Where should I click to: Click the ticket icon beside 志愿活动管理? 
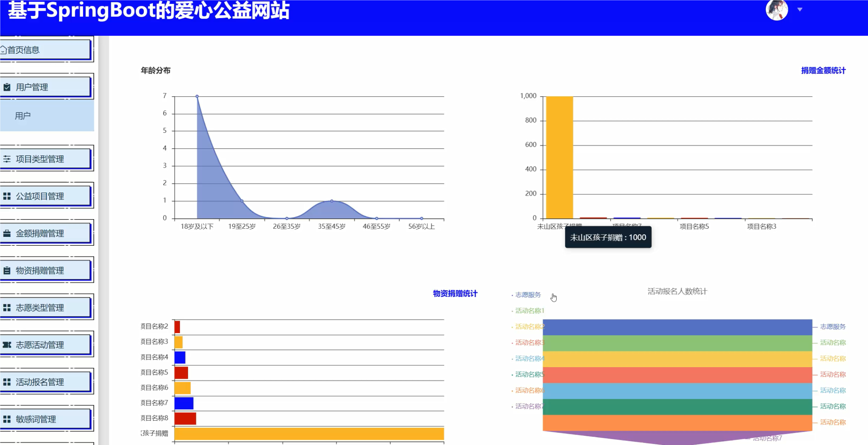tap(7, 345)
